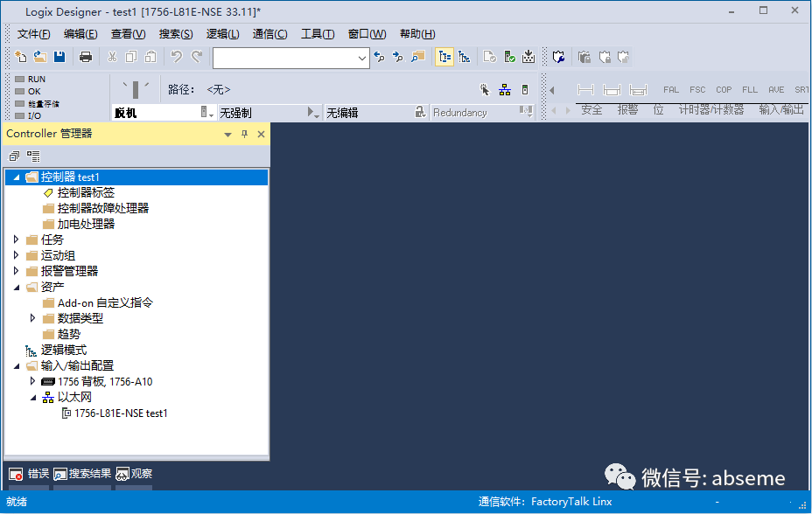Collapse the 资产 folder

(17, 287)
